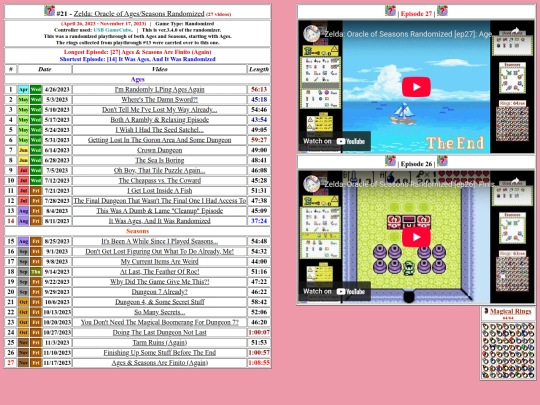Click the Apr month badge in row 1
The height and width of the screenshot is (405, 540).
23,90
